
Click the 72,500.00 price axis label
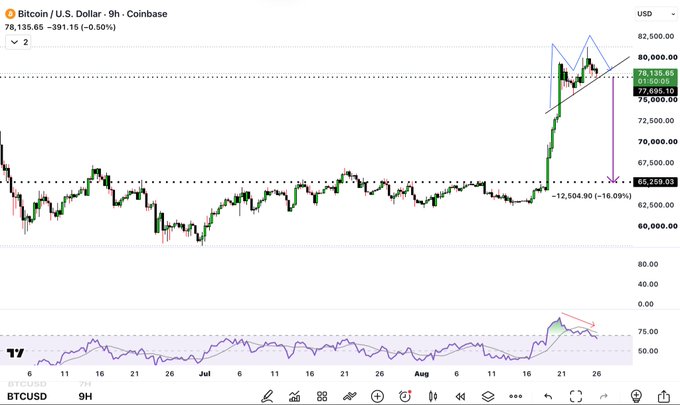click(657, 121)
